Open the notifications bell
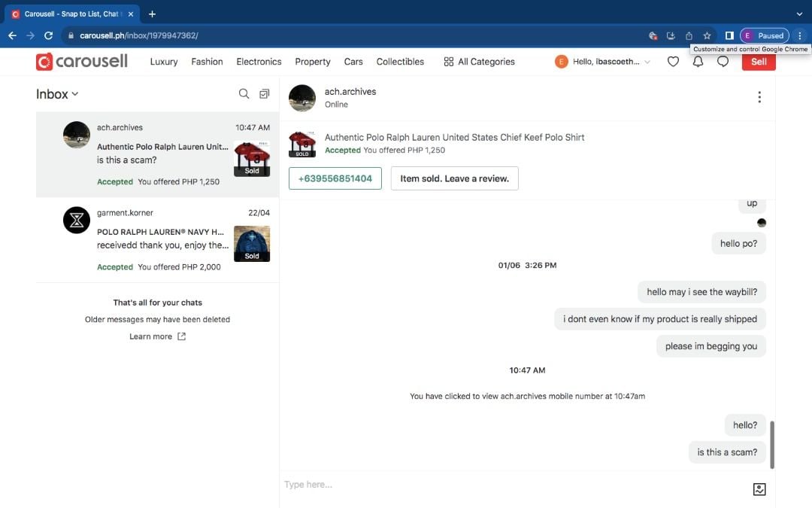 click(x=698, y=62)
